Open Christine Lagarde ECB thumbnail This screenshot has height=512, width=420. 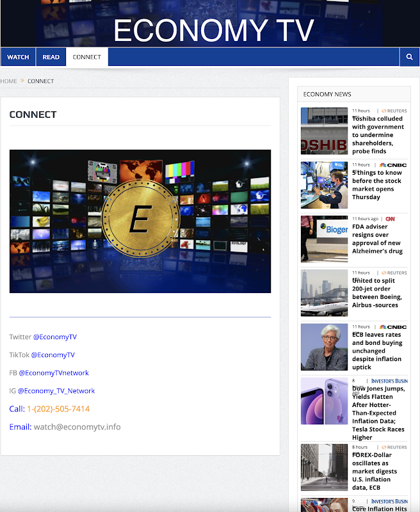[x=324, y=347]
